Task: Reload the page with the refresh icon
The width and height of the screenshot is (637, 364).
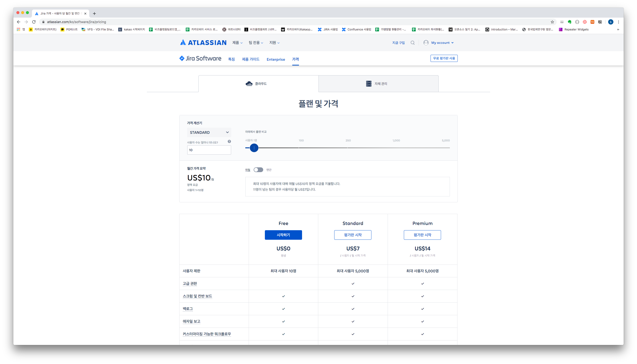Action: click(34, 22)
